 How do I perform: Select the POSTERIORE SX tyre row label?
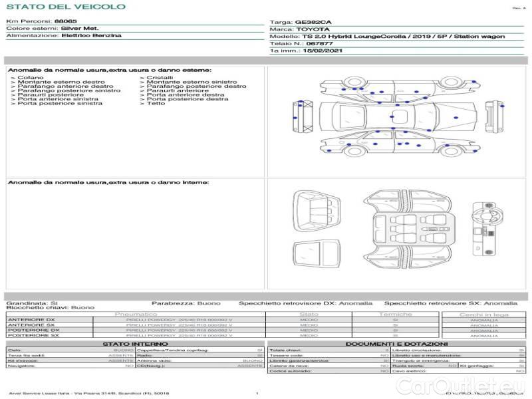tap(33, 336)
